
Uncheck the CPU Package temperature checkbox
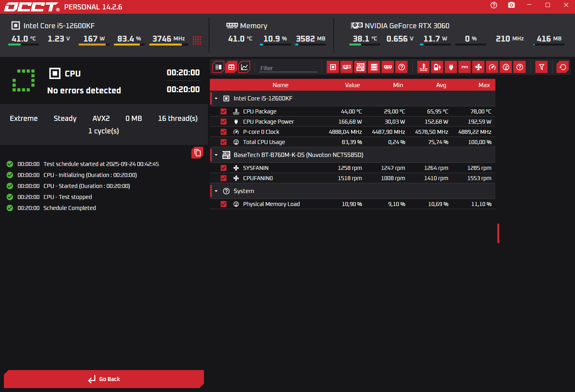(224, 111)
